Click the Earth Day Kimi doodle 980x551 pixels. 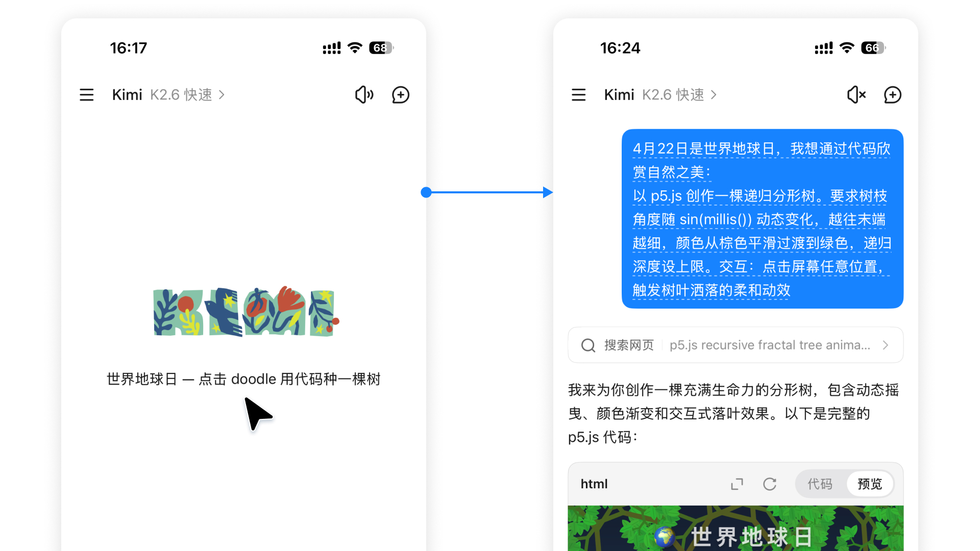246,312
